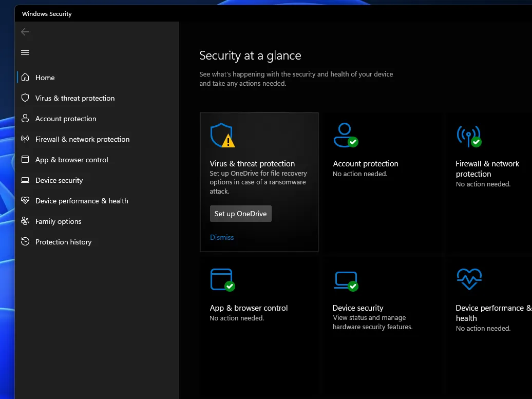The image size is (532, 399).
Task: Click the Device performance & health tile icon
Action: (x=469, y=280)
